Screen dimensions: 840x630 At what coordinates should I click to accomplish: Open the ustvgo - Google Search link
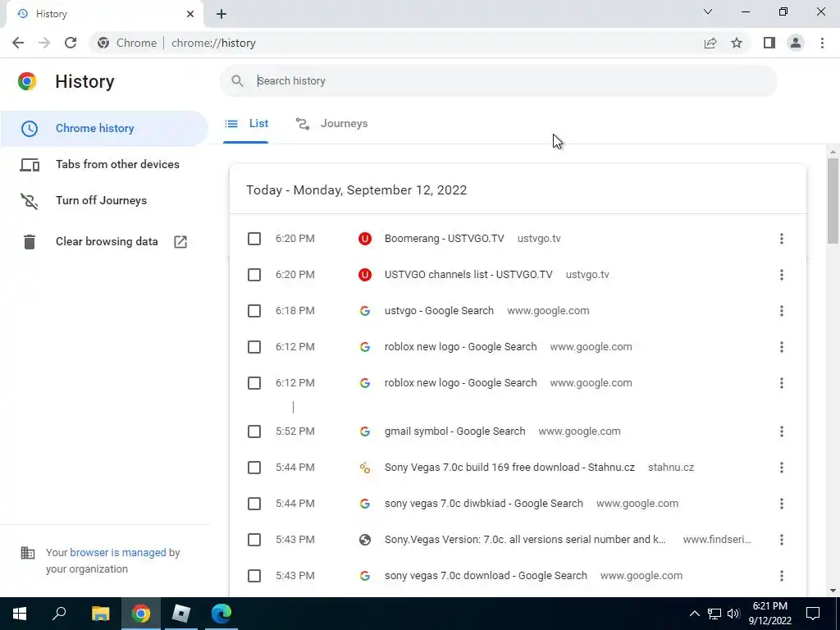[x=439, y=311]
